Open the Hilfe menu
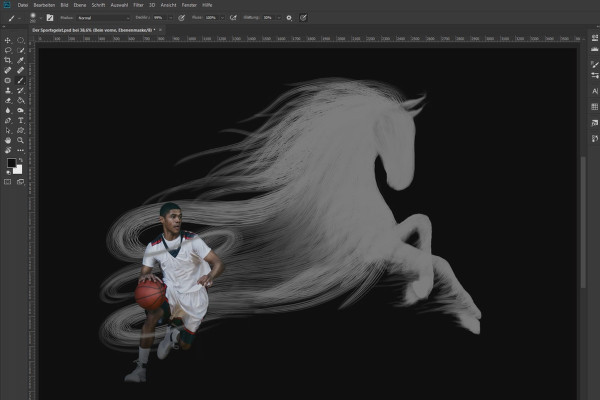600x400 pixels. tap(207, 5)
